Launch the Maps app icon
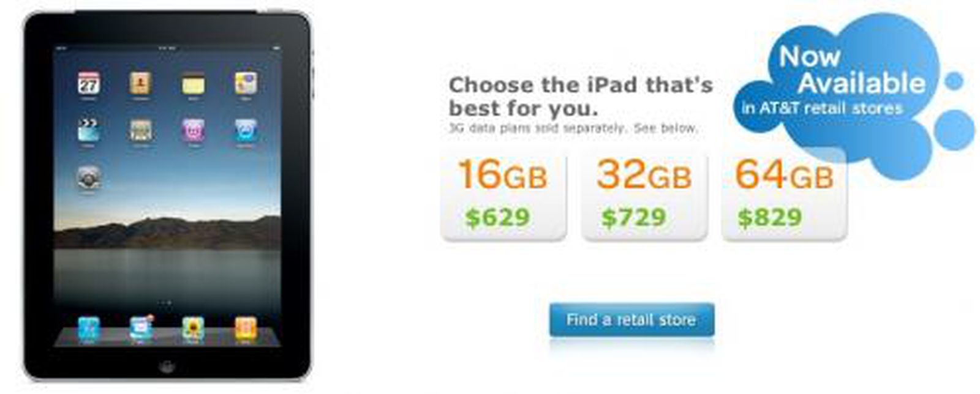Image resolution: width=980 pixels, height=394 pixels. (246, 83)
